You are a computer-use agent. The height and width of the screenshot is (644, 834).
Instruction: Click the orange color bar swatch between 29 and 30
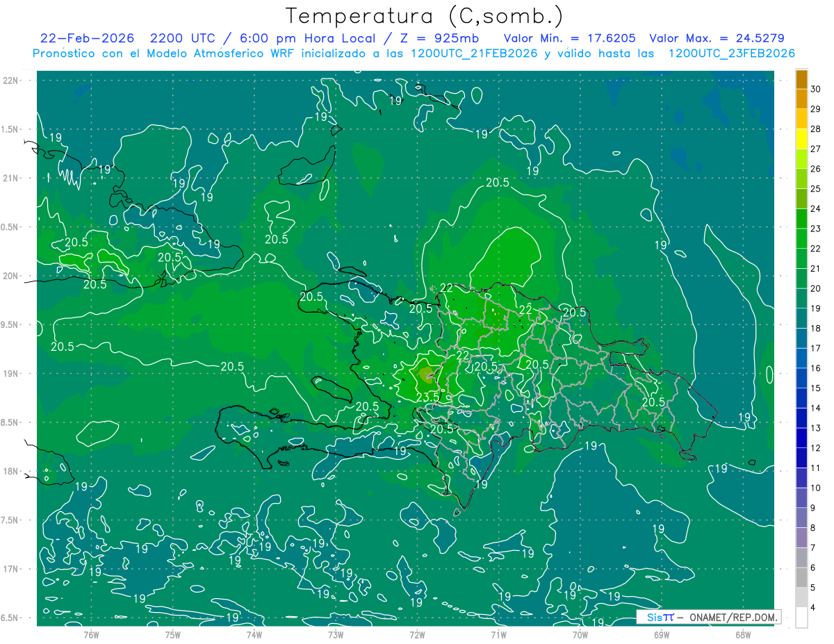[801, 99]
